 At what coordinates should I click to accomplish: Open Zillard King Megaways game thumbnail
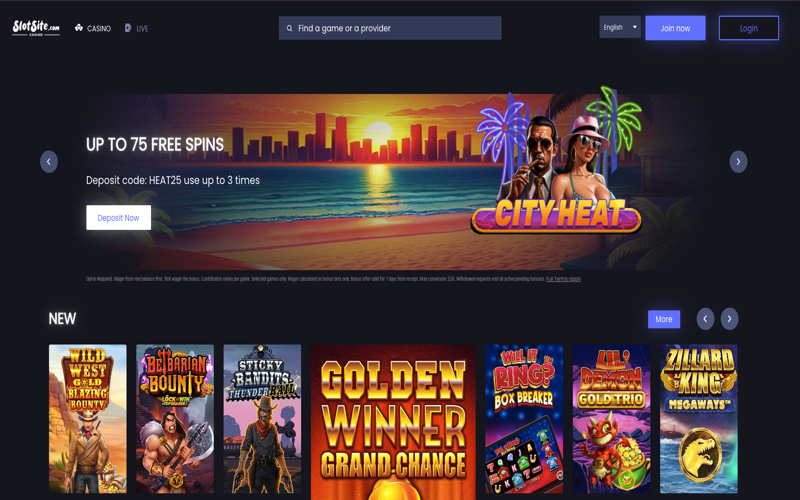698,418
